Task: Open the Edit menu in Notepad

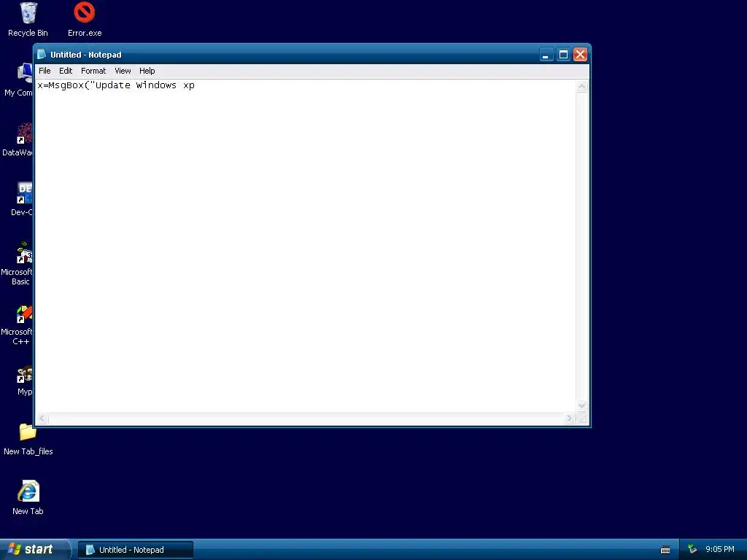Action: 66,71
